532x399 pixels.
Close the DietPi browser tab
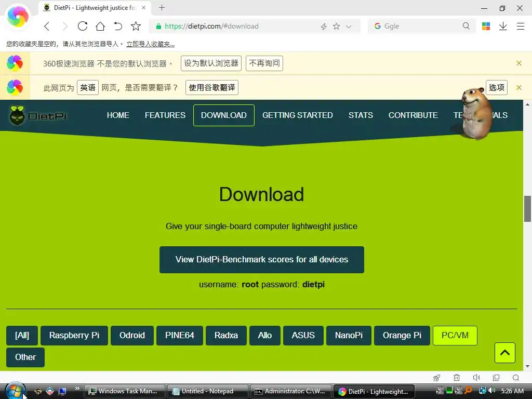point(144,7)
